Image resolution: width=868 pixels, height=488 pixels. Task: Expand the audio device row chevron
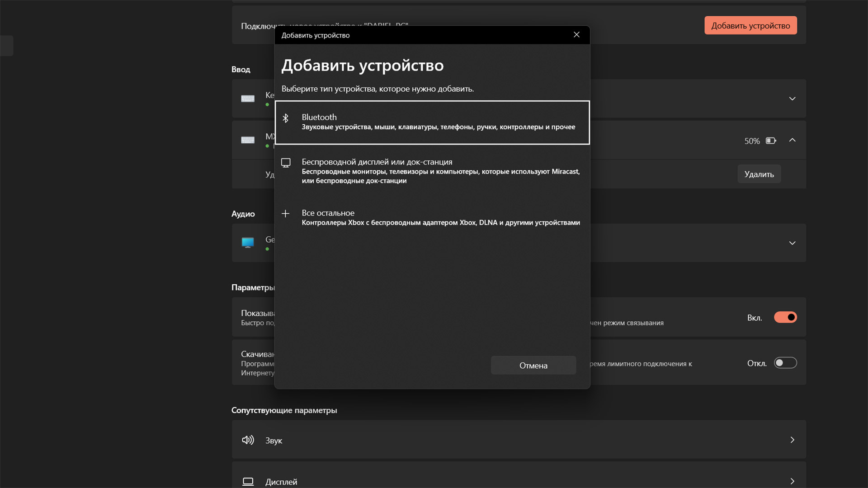(792, 243)
